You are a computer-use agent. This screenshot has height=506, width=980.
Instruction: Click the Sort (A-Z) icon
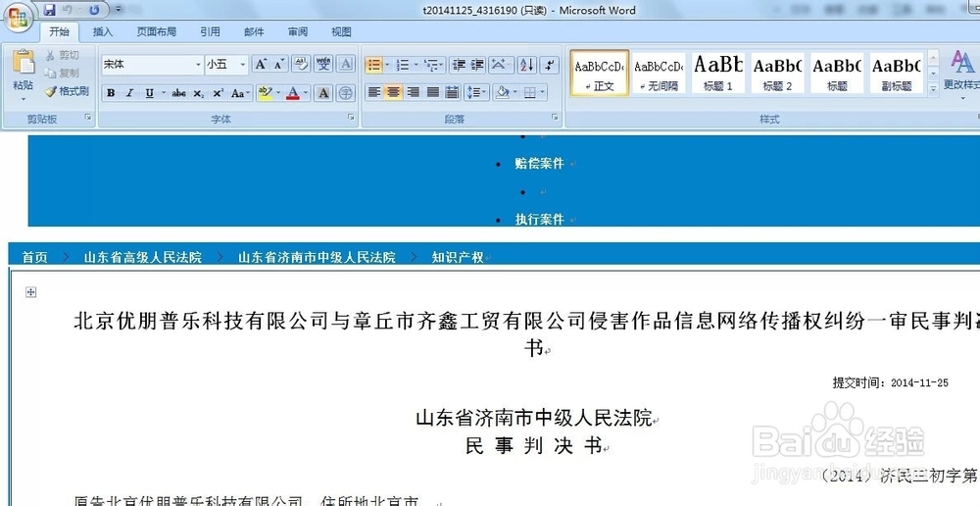click(527, 65)
